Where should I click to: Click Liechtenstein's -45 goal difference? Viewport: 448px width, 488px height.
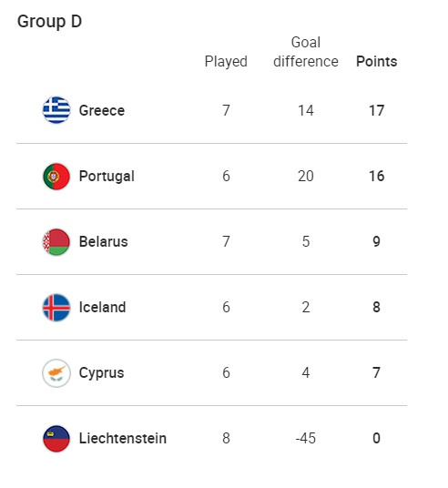(306, 439)
